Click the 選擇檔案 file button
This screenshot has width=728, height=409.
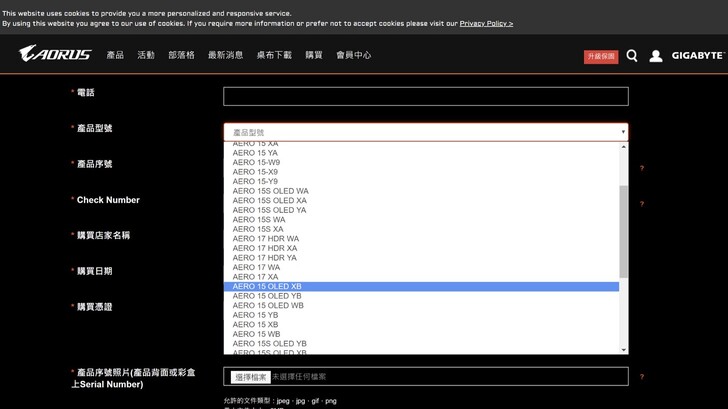pyautogui.click(x=251, y=377)
